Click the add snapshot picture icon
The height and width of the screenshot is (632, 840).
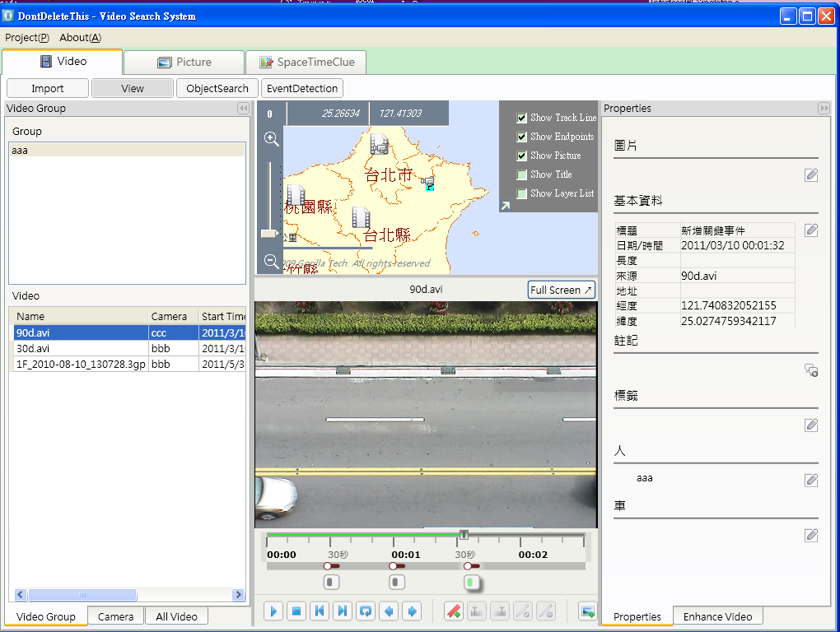[587, 611]
